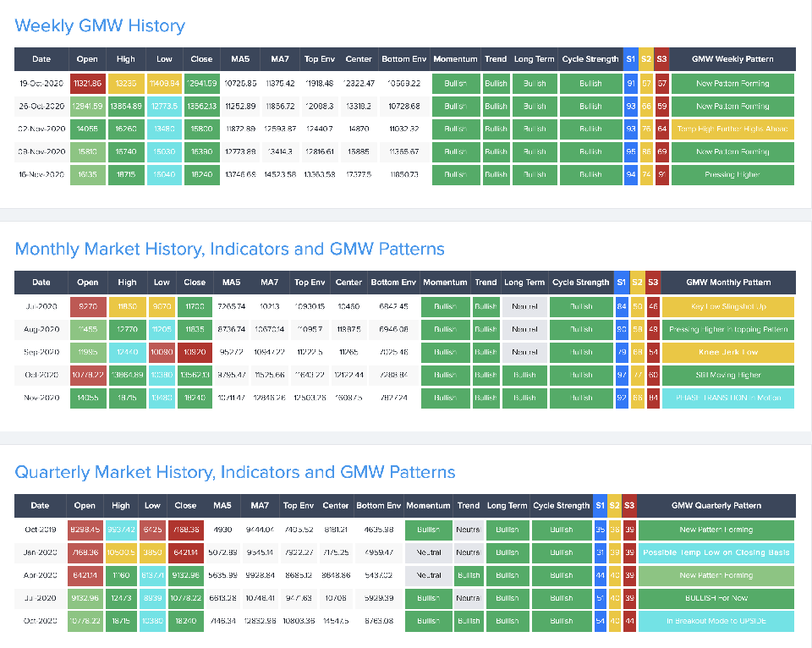Viewport: 812px width, 648px height.
Task: Click the yellow S2 header in monthly table
Action: coord(637,283)
